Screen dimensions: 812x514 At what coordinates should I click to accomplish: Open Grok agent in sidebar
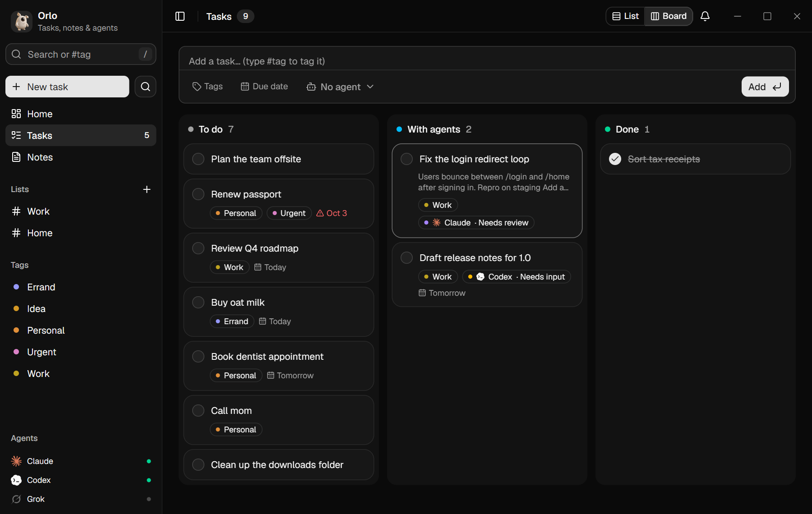[81, 499]
